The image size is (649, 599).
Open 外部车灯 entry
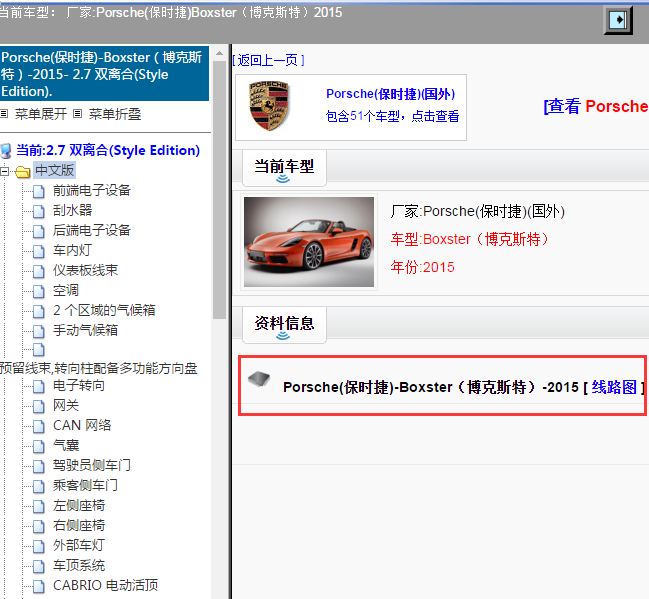(x=79, y=545)
